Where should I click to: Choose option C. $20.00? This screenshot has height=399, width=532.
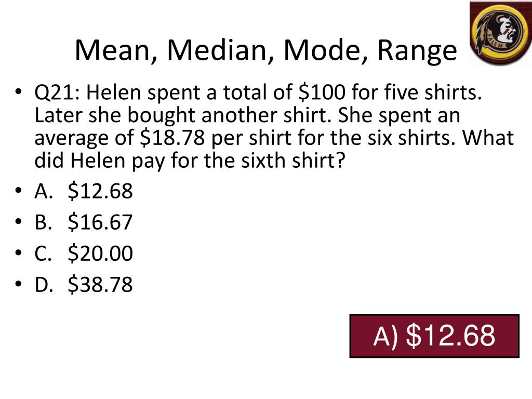(x=84, y=253)
